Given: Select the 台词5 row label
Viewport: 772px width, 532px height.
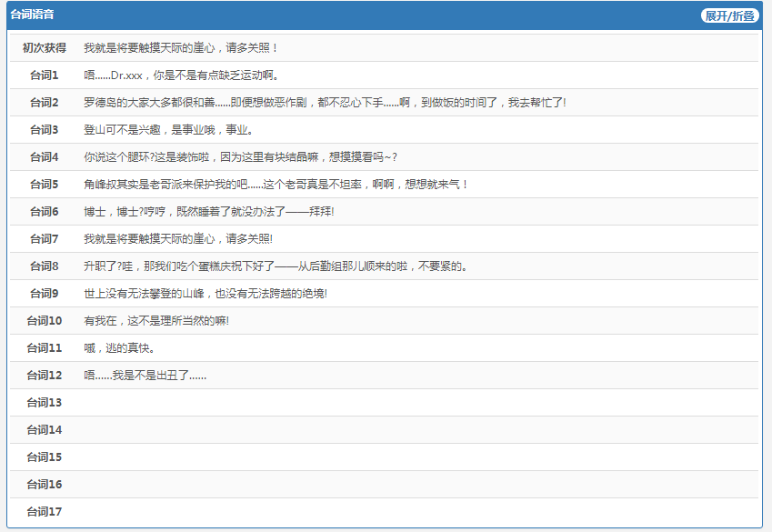Looking at the screenshot, I should (44, 184).
